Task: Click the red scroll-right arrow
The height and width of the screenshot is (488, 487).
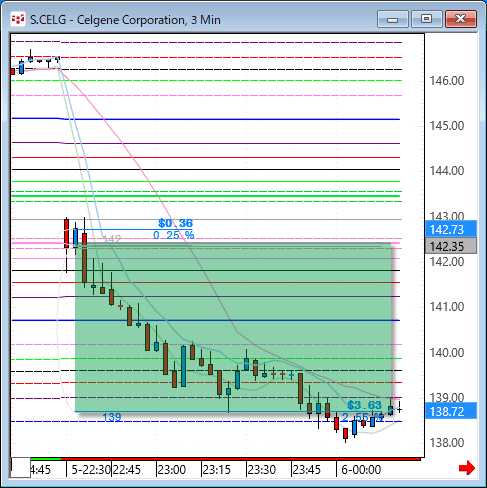Action: pyautogui.click(x=467, y=468)
